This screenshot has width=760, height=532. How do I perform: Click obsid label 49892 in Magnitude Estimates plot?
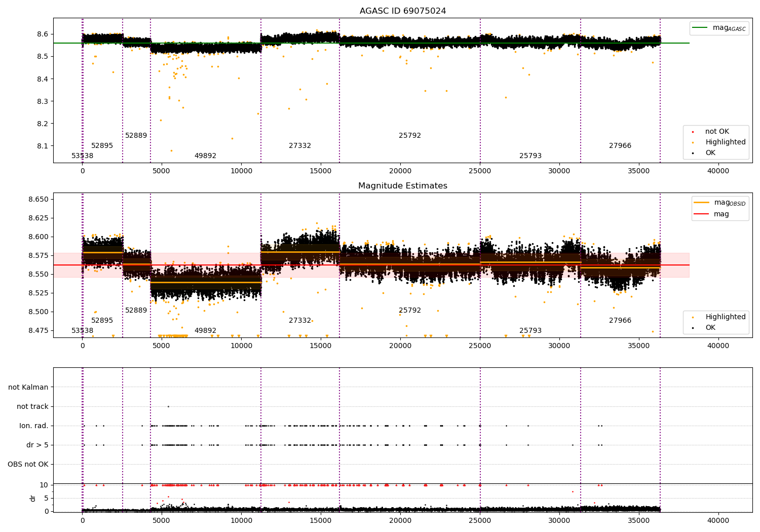pos(205,331)
